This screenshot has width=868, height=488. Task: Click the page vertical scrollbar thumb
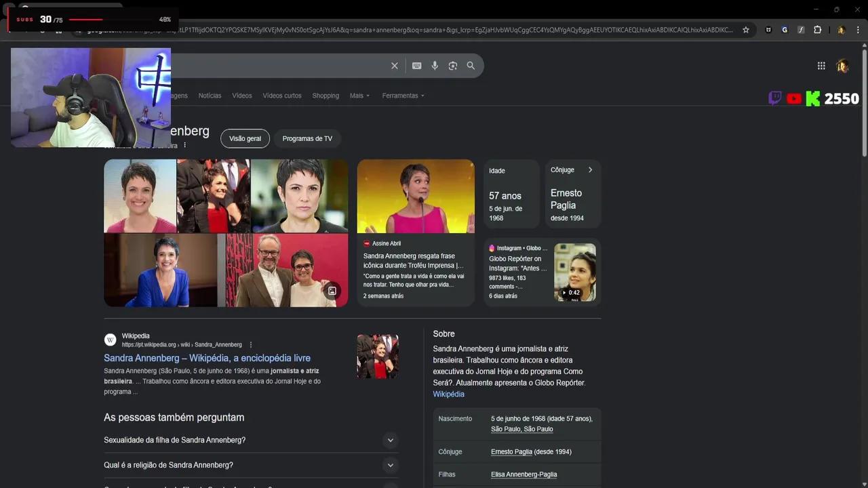click(864, 102)
